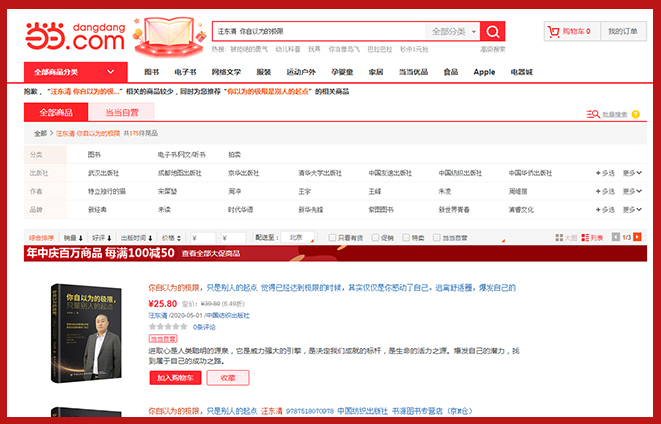The width and height of the screenshot is (661, 424).
Task: Open the shopping cart (购物车)
Action: tap(569, 32)
